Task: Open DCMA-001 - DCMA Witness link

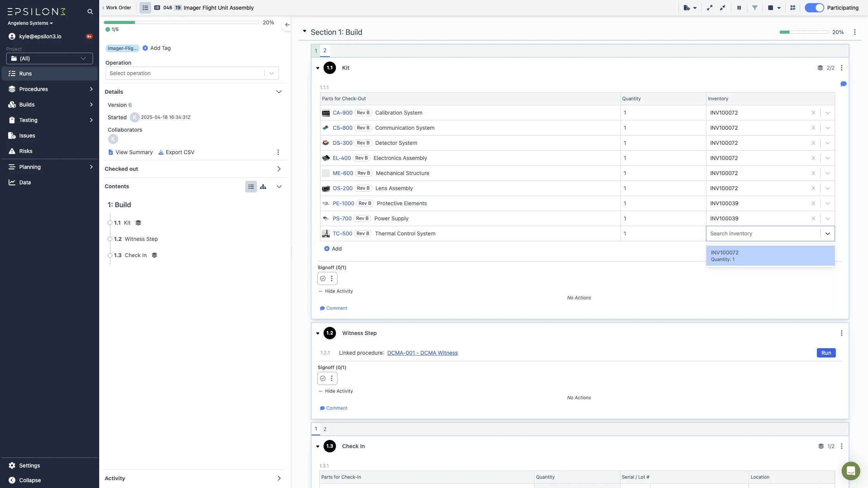Action: 422,353
